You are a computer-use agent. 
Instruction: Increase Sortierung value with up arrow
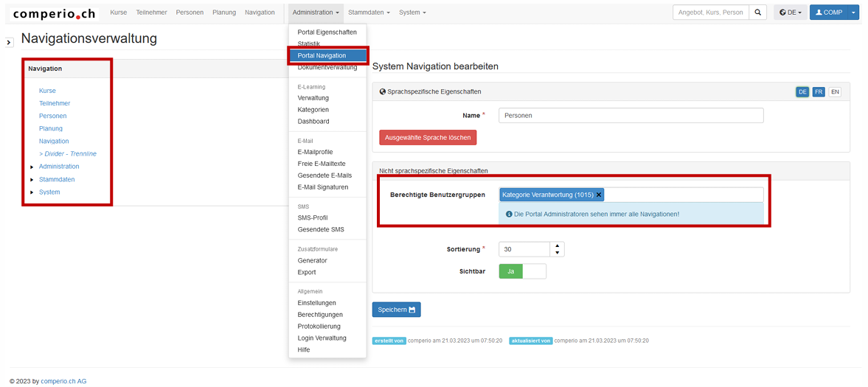tap(557, 245)
